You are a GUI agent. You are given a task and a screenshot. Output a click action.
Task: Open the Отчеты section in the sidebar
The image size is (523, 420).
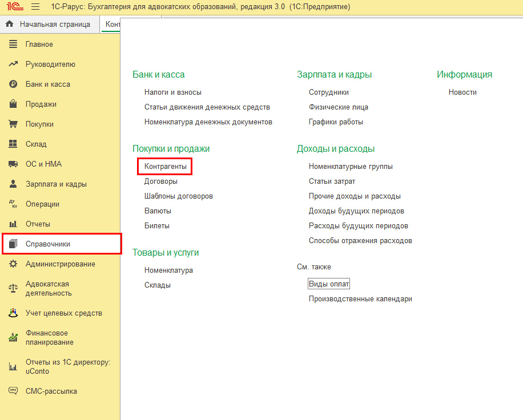click(38, 224)
